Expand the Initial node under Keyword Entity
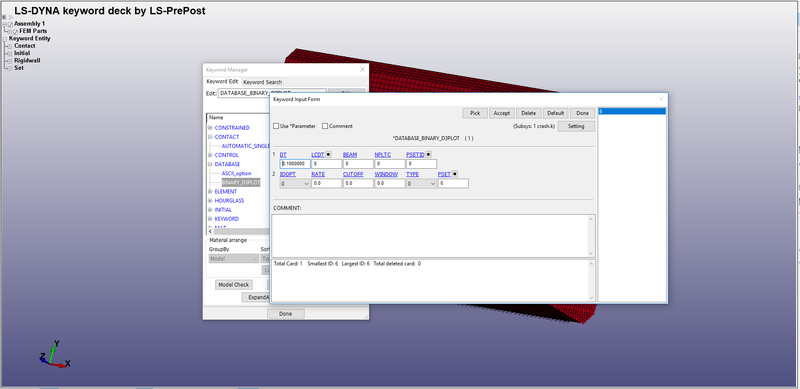 pyautogui.click(x=10, y=53)
